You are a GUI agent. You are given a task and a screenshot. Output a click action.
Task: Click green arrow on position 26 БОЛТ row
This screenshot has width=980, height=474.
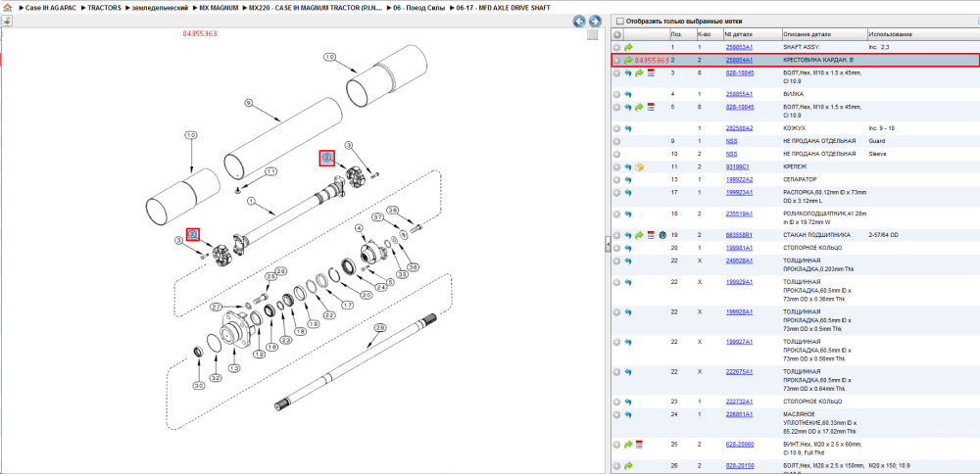point(629,466)
